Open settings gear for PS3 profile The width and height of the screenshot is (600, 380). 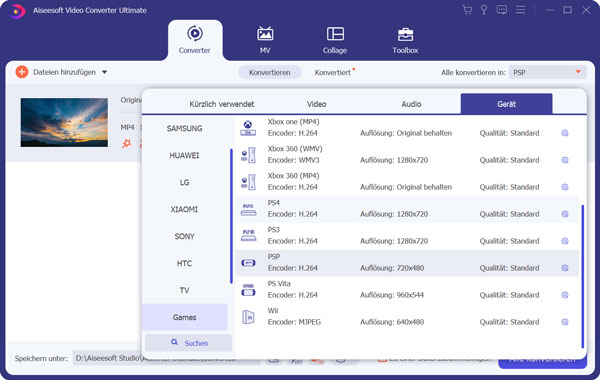point(565,241)
